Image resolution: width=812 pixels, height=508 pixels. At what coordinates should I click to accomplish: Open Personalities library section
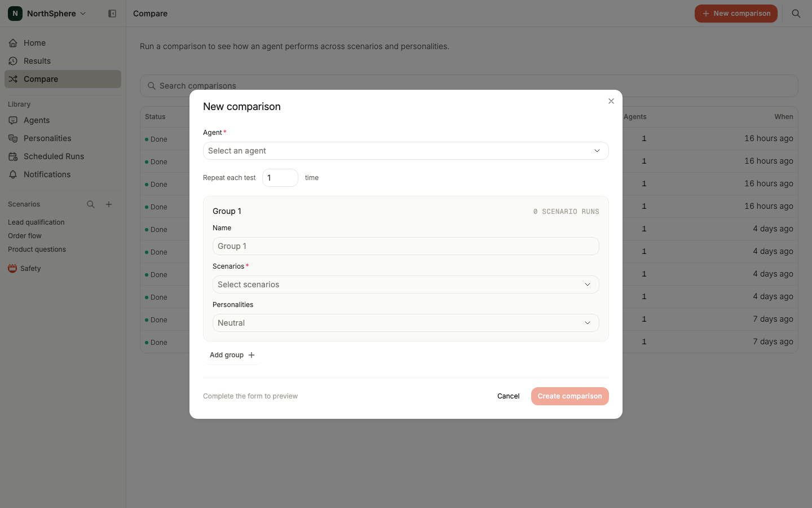coord(63,138)
